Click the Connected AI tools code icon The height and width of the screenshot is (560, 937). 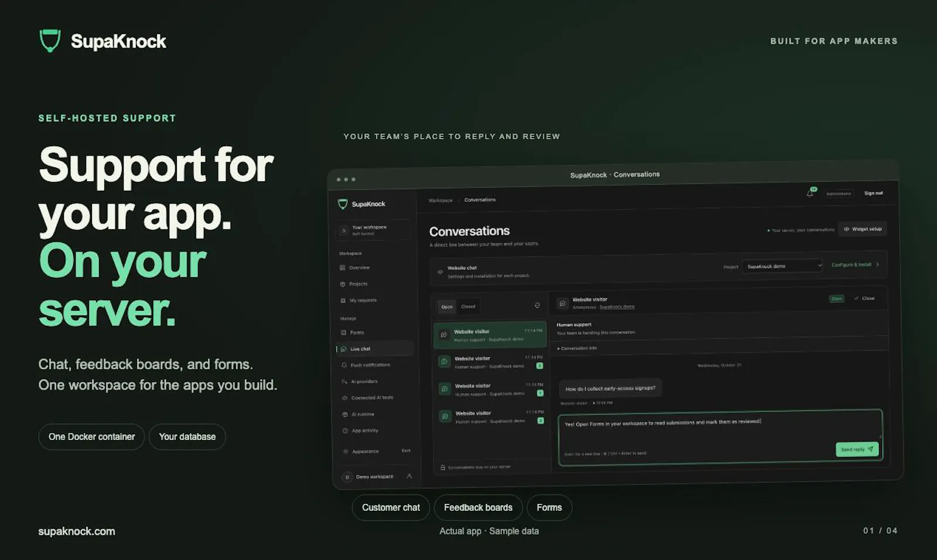(x=344, y=397)
